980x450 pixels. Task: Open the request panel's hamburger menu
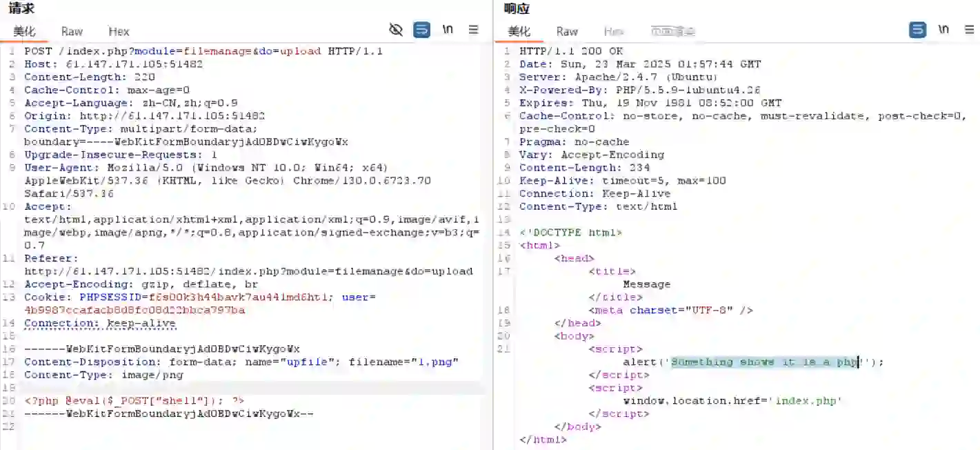pyautogui.click(x=473, y=30)
